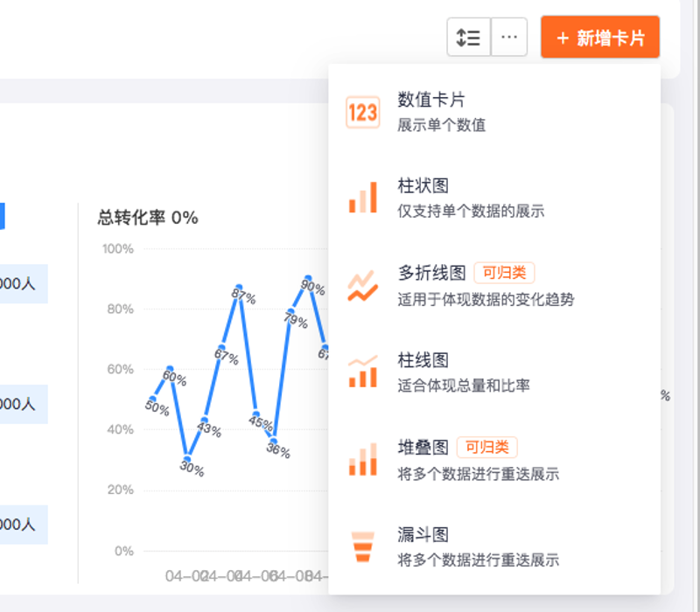Select the 漏斗图 funnel icon

coord(362,547)
